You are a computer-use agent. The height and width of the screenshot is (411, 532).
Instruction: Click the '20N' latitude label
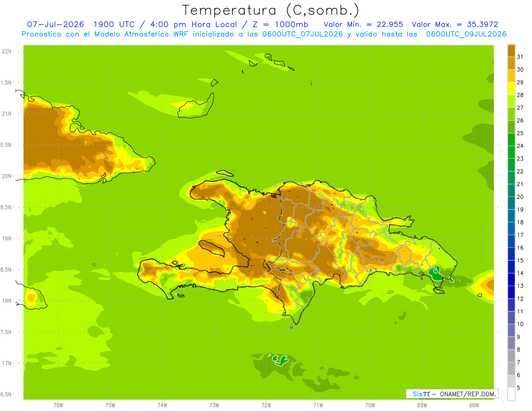pyautogui.click(x=7, y=176)
